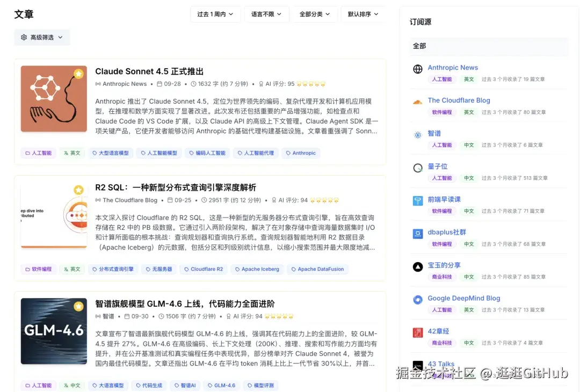Expand the 语言不限 language dropdown
This screenshot has height=392, width=580.
(x=266, y=14)
